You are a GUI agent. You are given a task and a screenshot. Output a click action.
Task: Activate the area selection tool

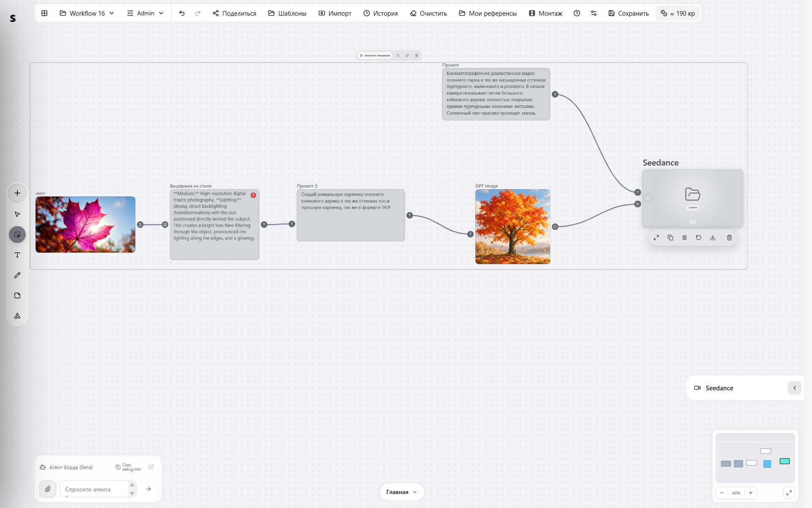point(17,235)
